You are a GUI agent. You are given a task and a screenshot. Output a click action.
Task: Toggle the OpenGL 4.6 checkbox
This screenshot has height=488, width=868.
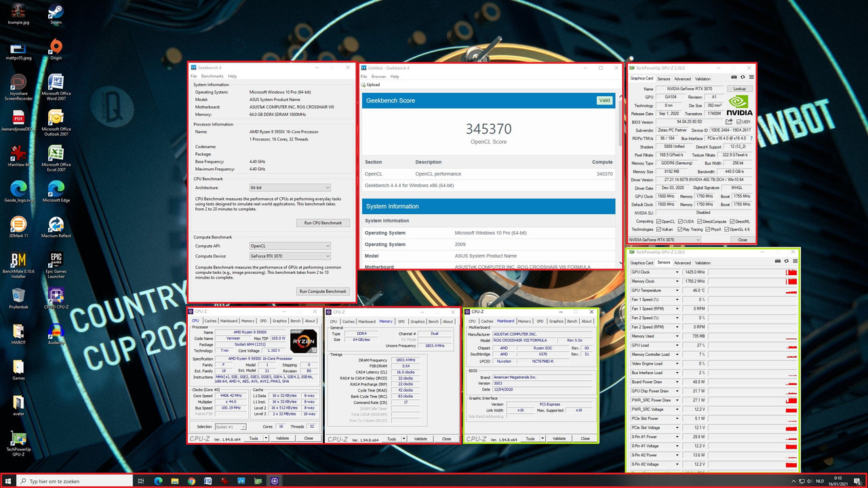pyautogui.click(x=727, y=229)
